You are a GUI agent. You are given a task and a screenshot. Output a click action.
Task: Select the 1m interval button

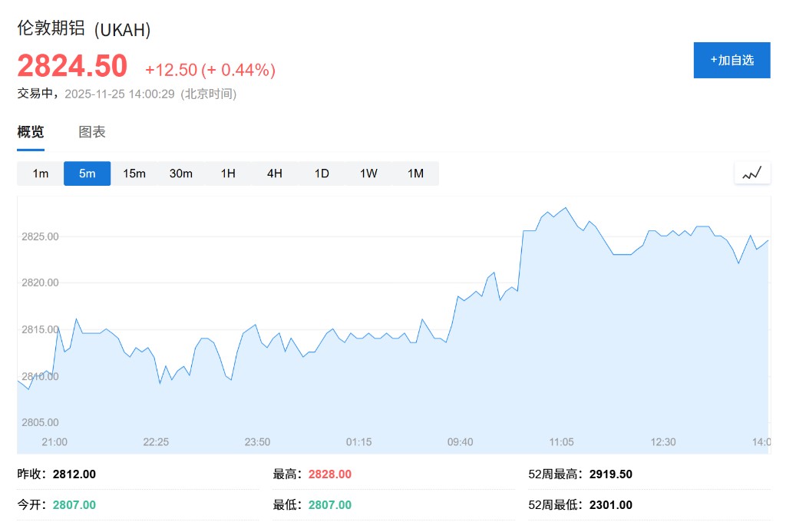pyautogui.click(x=41, y=173)
